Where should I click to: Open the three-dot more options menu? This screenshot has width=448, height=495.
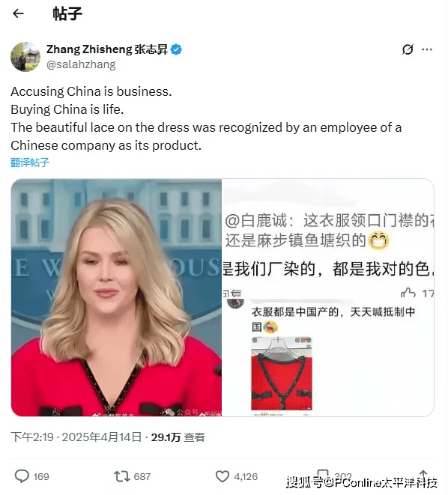[427, 49]
